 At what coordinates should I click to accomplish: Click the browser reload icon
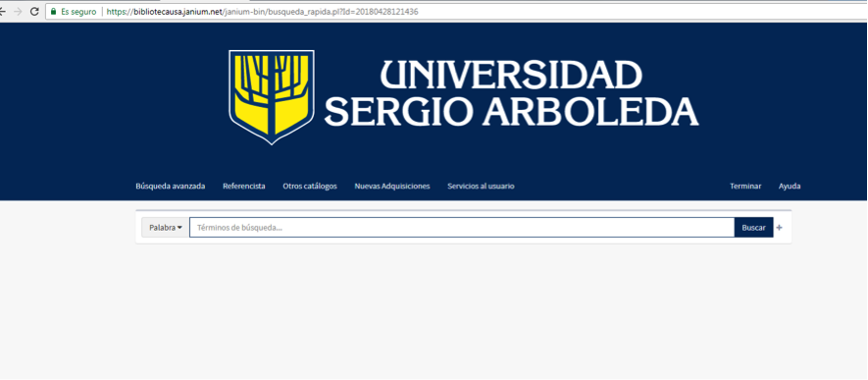34,11
